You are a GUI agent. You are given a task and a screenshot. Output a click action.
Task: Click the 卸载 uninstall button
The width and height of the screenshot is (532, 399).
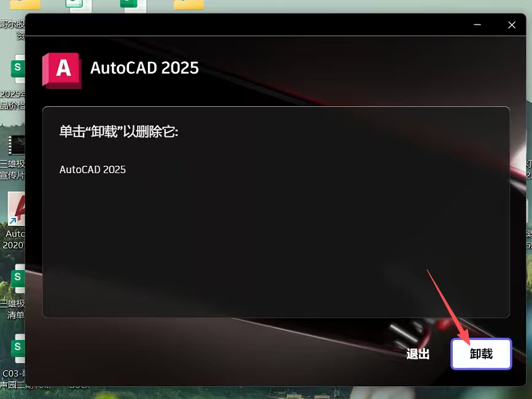(x=481, y=354)
